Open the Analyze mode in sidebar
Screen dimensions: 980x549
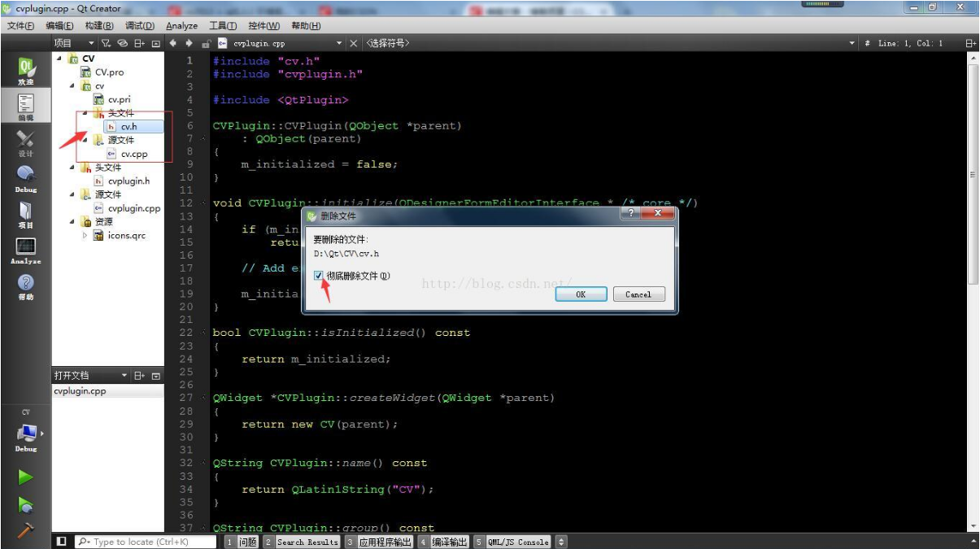point(26,251)
